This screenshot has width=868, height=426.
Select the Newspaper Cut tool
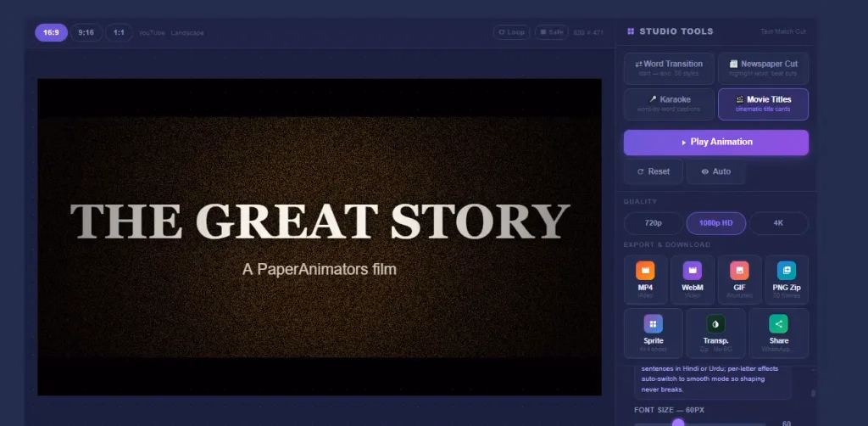point(763,68)
